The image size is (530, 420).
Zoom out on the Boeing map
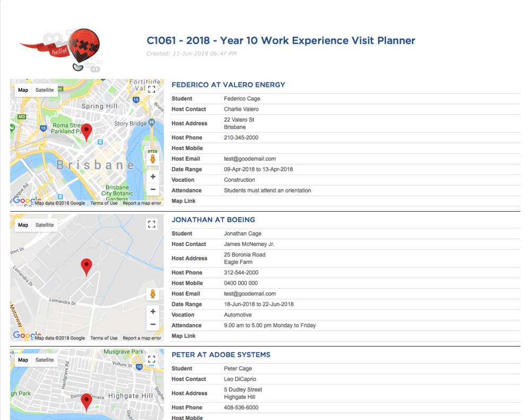tap(153, 325)
